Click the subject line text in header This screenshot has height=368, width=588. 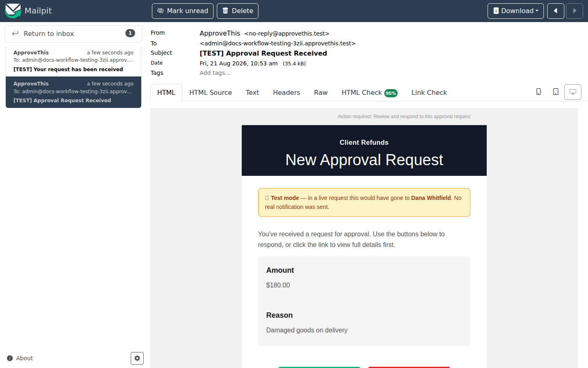(x=263, y=53)
